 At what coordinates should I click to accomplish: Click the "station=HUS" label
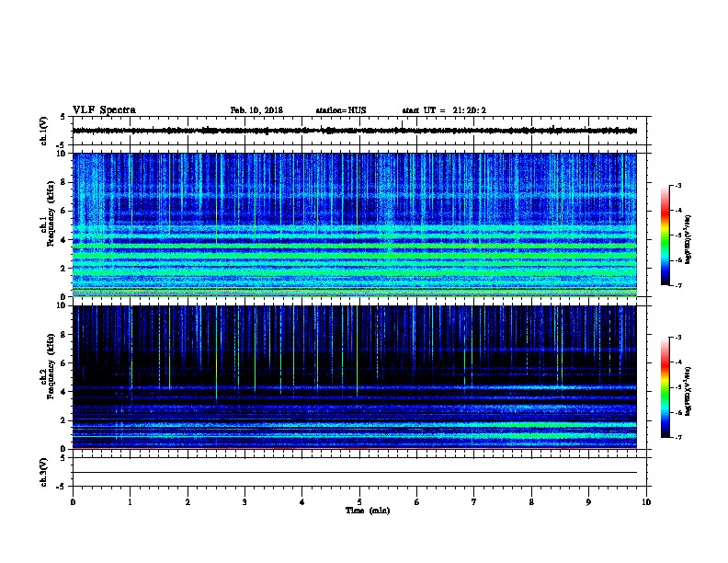(341, 110)
